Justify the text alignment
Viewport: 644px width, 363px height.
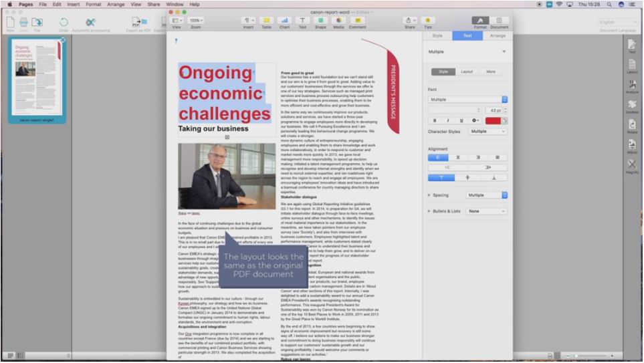498,157
